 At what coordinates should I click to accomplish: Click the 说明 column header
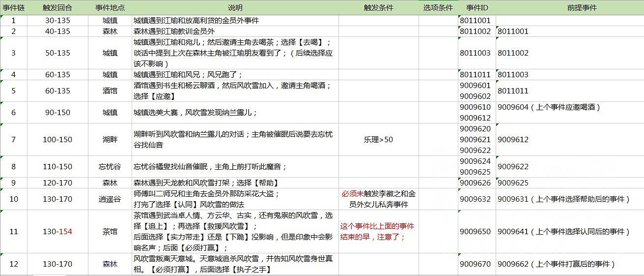tap(235, 8)
